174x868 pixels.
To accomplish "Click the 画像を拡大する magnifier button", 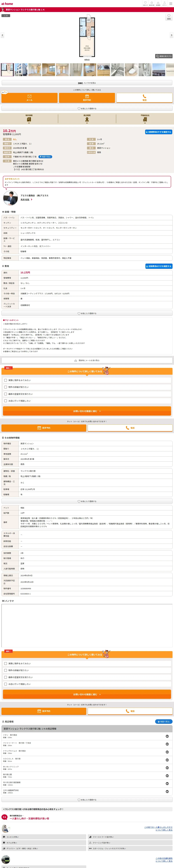I will (164, 56).
